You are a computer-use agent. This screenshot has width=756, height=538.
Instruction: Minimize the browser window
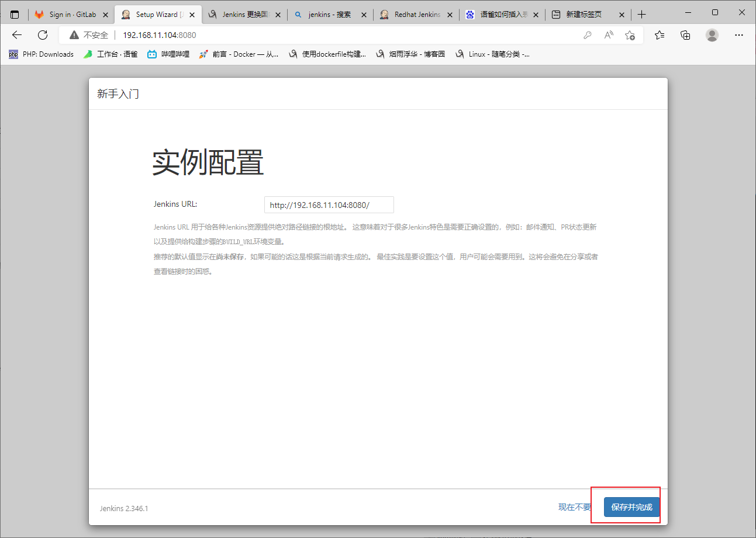[688, 12]
